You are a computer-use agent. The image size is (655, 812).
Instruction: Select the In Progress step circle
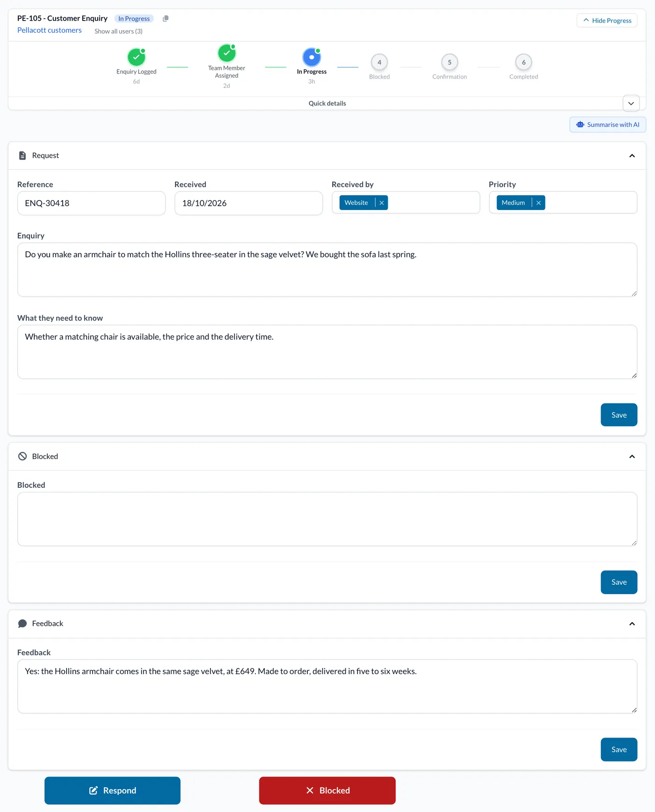[312, 57]
